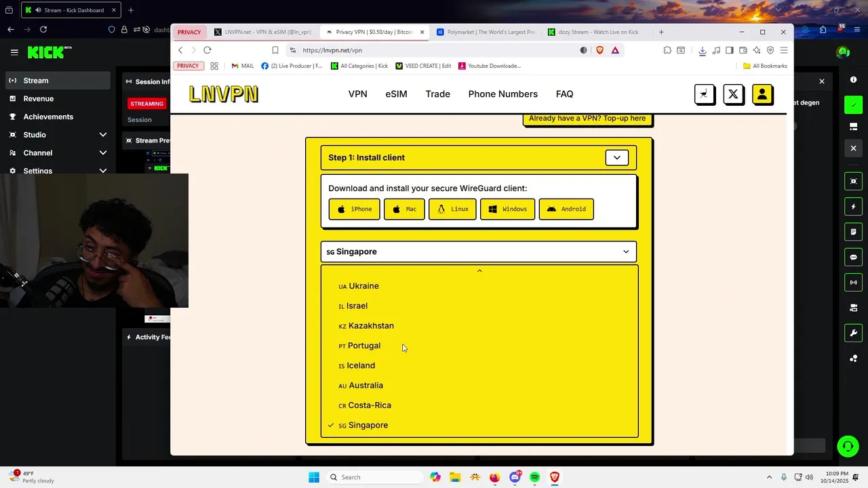Click the chat bubble icon in Kick right rail

pos(853,257)
